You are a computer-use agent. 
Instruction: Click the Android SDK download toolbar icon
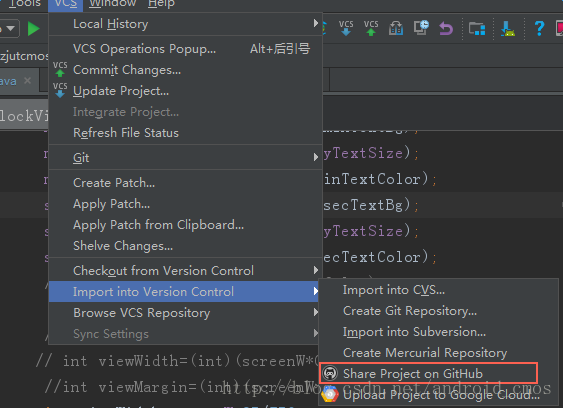click(x=508, y=28)
